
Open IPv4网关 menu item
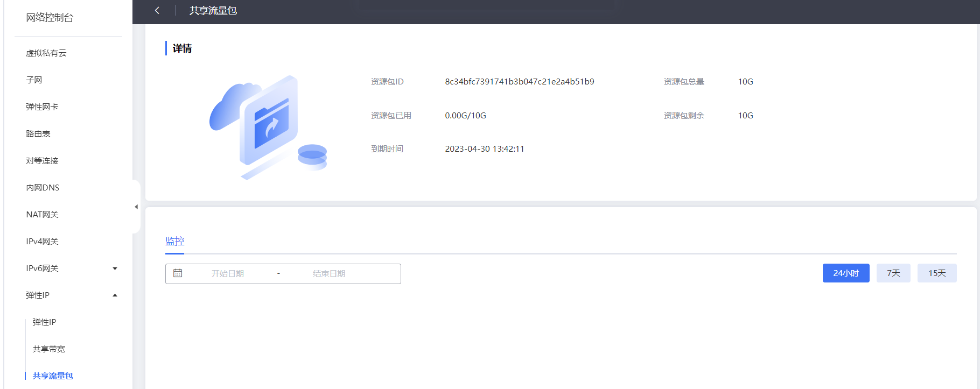[42, 242]
